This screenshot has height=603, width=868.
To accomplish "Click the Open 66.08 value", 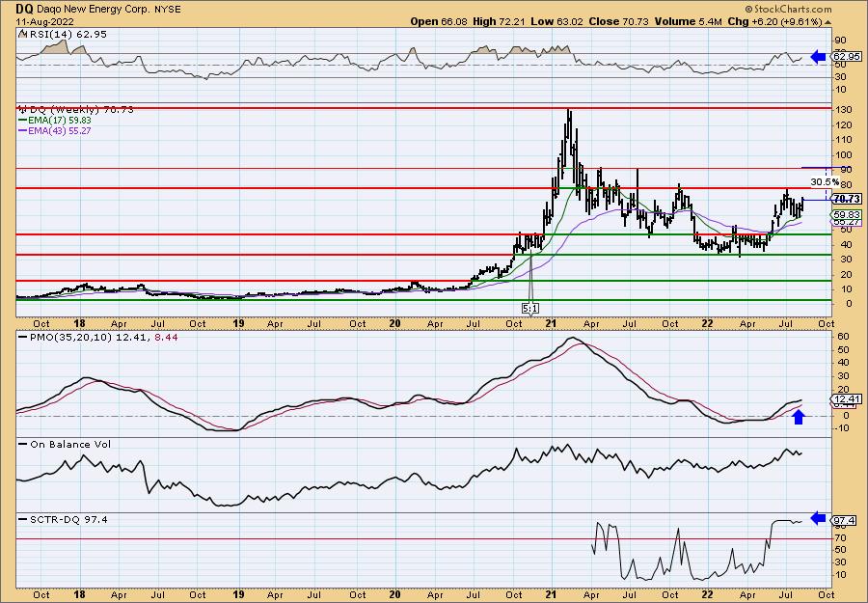I will coord(439,21).
